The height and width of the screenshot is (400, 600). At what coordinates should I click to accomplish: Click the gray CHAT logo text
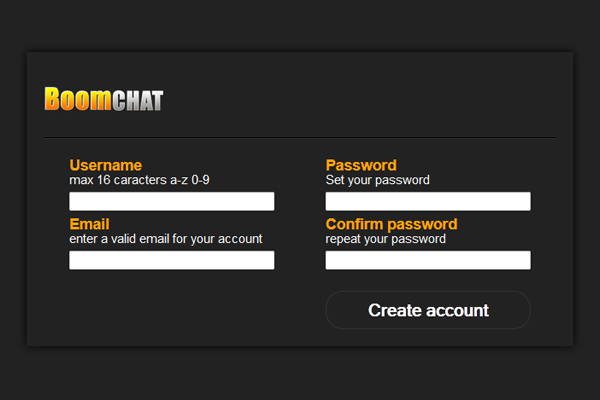tap(137, 100)
